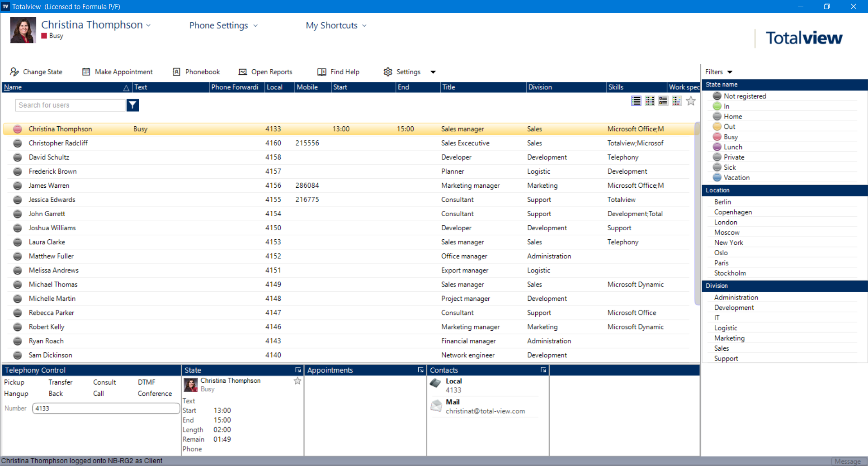The height and width of the screenshot is (466, 868).
Task: Select Copenhagen location filter
Action: [x=733, y=212]
